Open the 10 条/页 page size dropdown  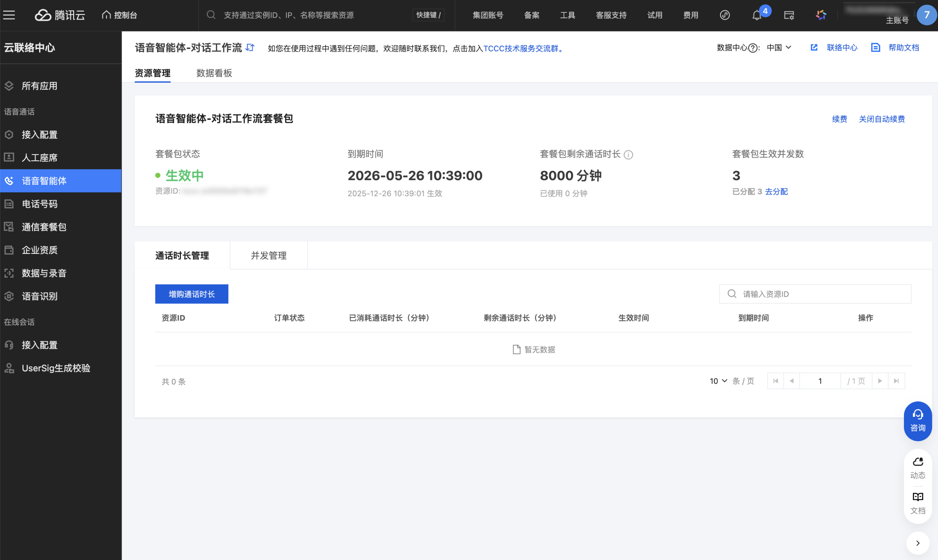click(x=718, y=381)
